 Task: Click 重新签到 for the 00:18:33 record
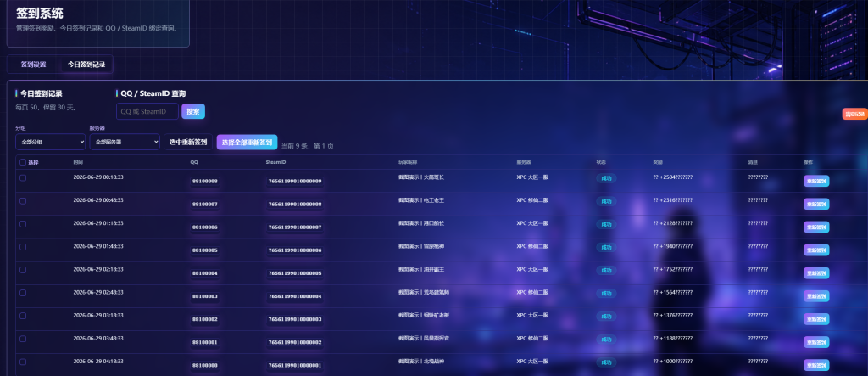[816, 182]
